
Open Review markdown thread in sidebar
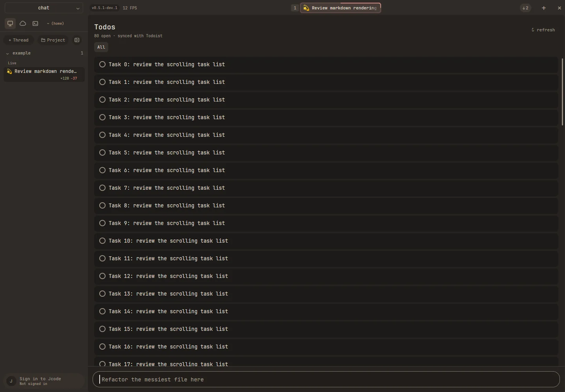click(44, 74)
